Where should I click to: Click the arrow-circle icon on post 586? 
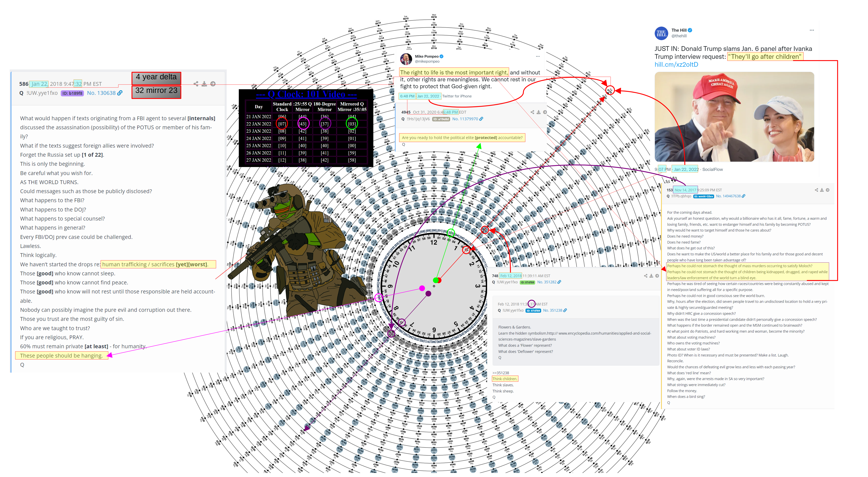tap(213, 84)
